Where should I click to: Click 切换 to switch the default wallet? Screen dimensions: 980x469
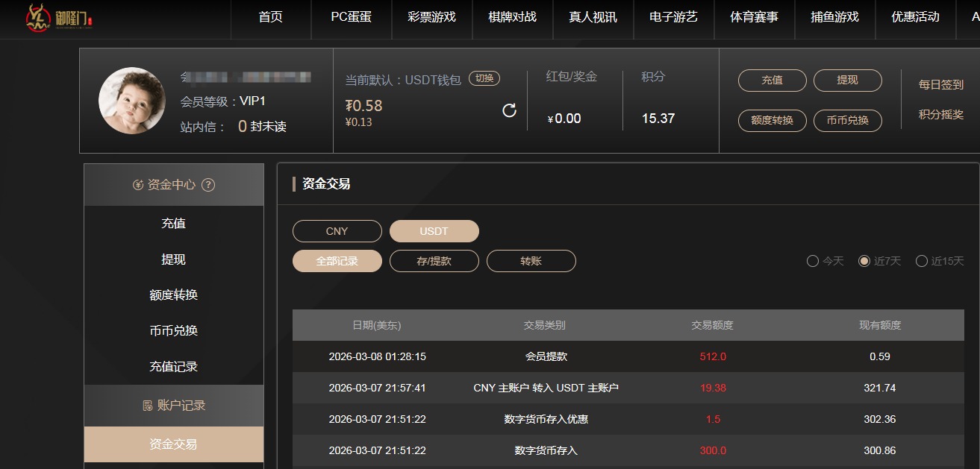[484, 77]
